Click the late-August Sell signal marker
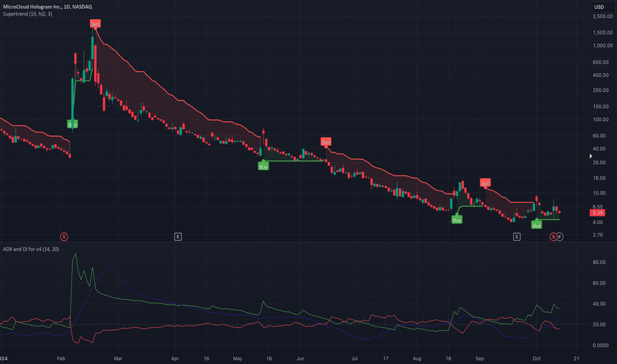 (485, 183)
